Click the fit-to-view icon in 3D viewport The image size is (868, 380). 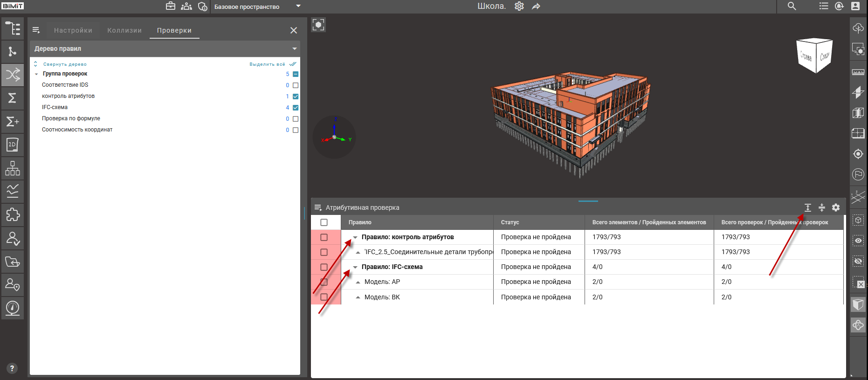[318, 25]
